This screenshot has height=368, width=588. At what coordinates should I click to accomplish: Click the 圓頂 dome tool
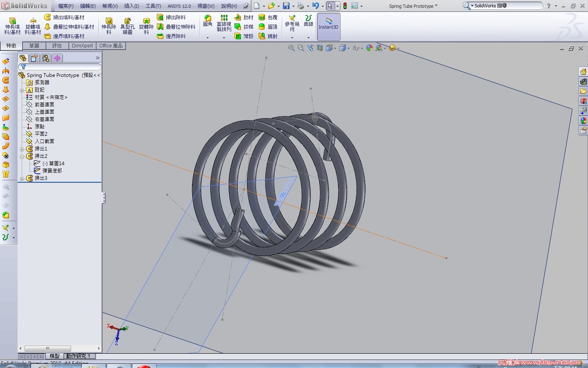tap(268, 27)
